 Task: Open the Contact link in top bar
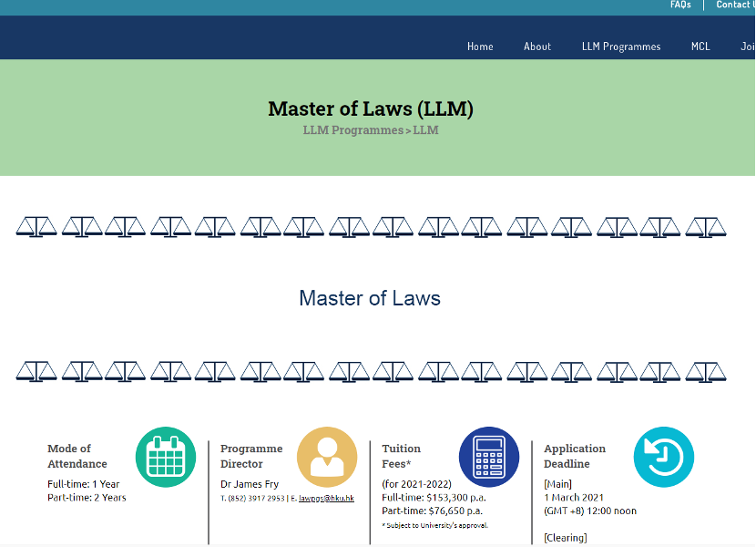[x=735, y=5]
